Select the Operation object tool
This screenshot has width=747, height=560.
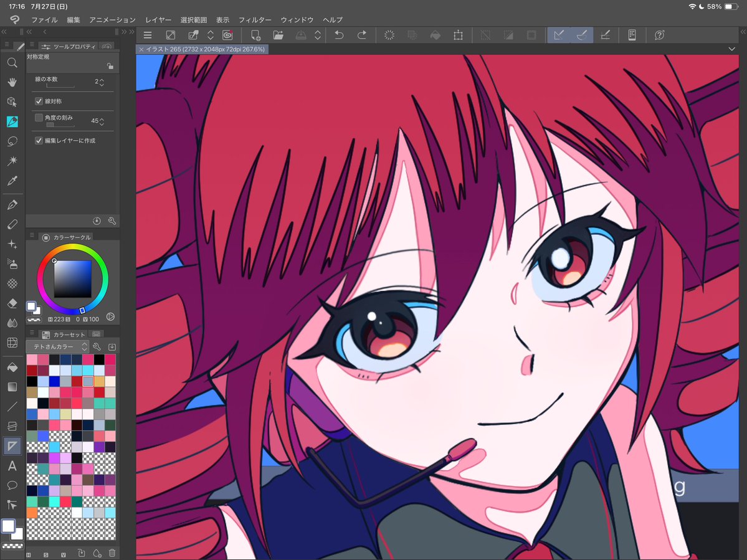[12, 102]
